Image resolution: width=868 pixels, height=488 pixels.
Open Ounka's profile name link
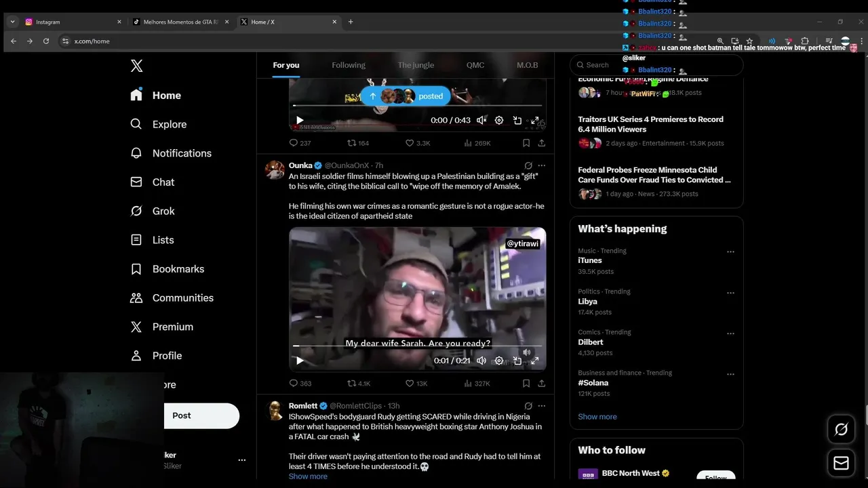click(x=300, y=165)
